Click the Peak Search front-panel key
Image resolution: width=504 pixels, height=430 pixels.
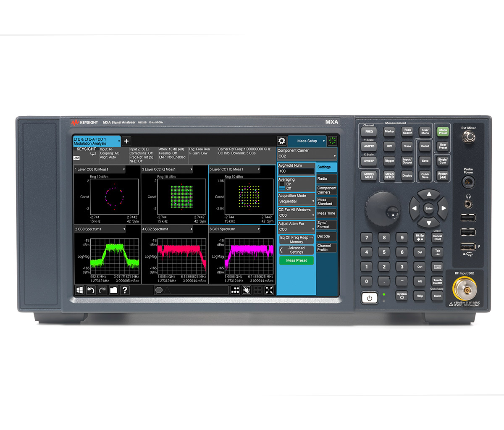tap(407, 131)
